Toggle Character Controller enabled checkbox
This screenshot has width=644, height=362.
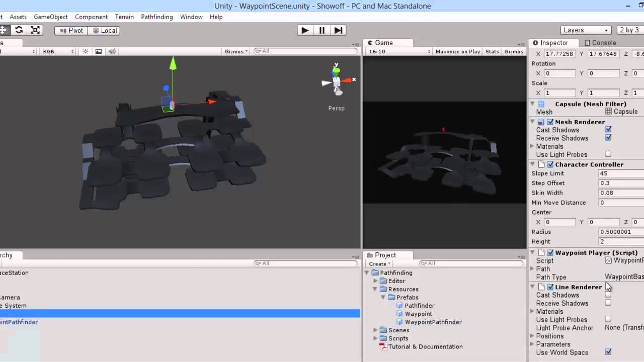550,164
